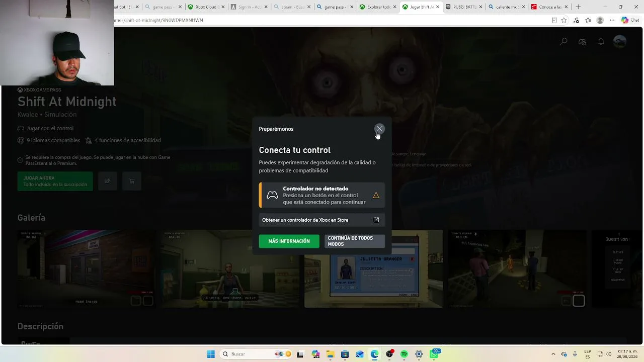This screenshot has height=362, width=644.
Task: Click the share icon button beside JUGAR AHORA
Action: click(108, 181)
